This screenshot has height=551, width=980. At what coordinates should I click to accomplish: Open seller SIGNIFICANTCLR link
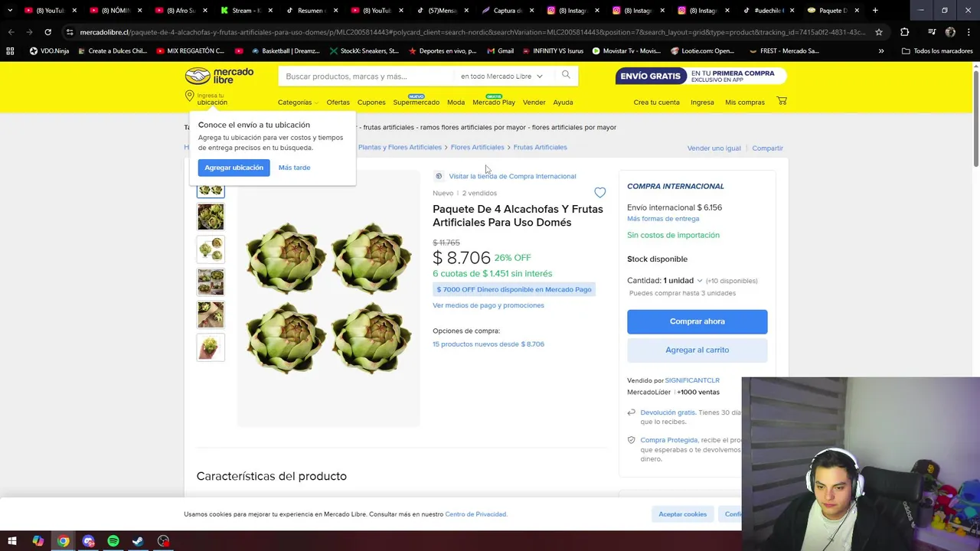tap(692, 380)
